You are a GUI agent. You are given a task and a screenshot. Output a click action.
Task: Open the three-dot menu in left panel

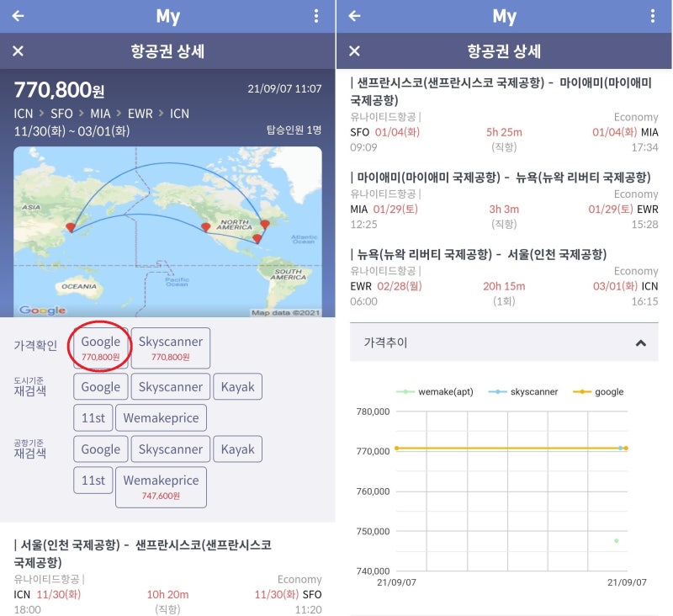coord(316,16)
